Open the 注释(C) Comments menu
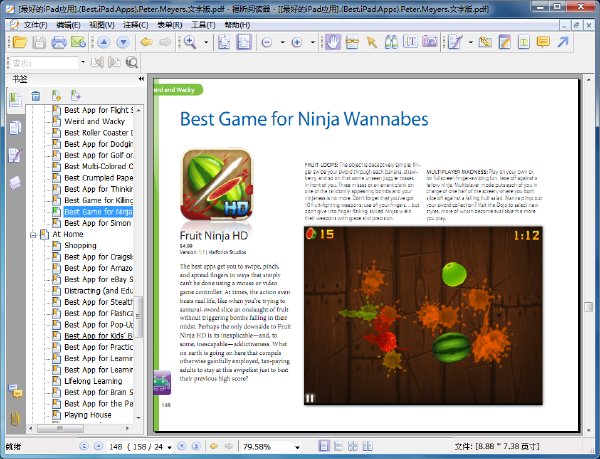The width and height of the screenshot is (600, 459). 135,25
